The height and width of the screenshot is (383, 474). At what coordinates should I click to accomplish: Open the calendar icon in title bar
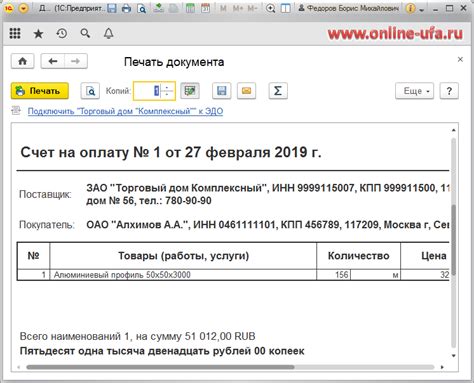pyautogui.click(x=205, y=8)
